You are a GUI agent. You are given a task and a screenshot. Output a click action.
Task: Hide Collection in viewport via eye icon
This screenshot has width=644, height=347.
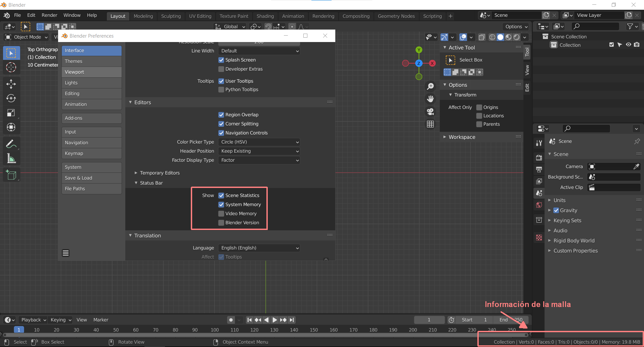point(629,45)
